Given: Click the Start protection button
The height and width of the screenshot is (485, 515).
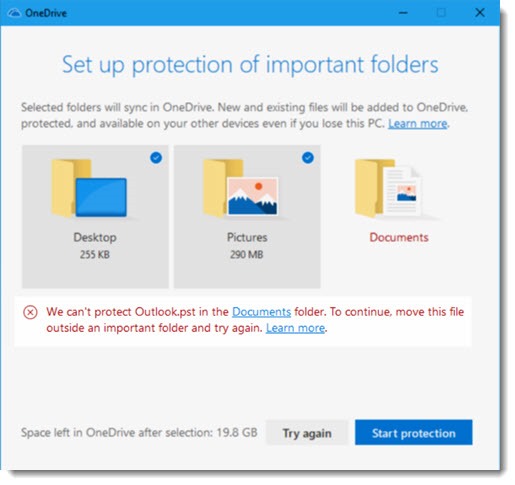Looking at the screenshot, I should pos(414,433).
